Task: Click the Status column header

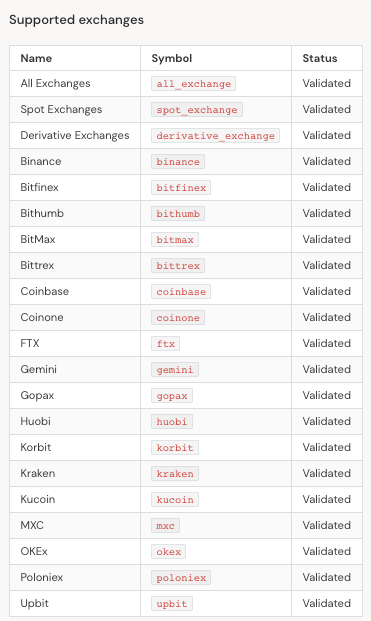Action: tap(320, 58)
